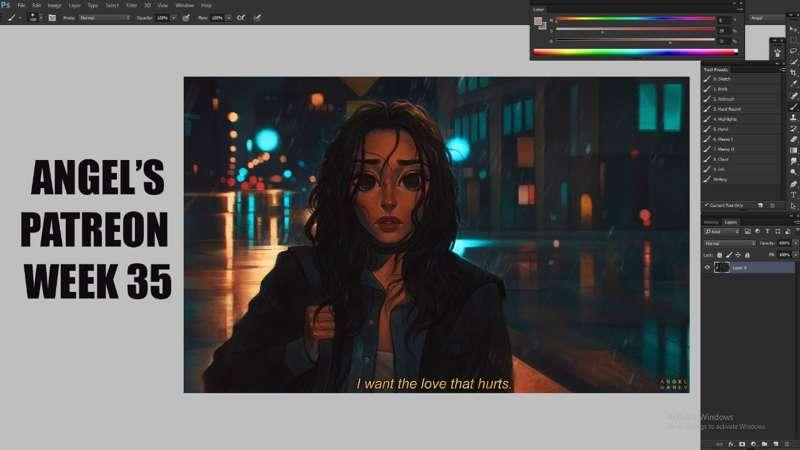Select the Clone Stamp tool
Screen dimensions: 800x450
pyautogui.click(x=793, y=117)
